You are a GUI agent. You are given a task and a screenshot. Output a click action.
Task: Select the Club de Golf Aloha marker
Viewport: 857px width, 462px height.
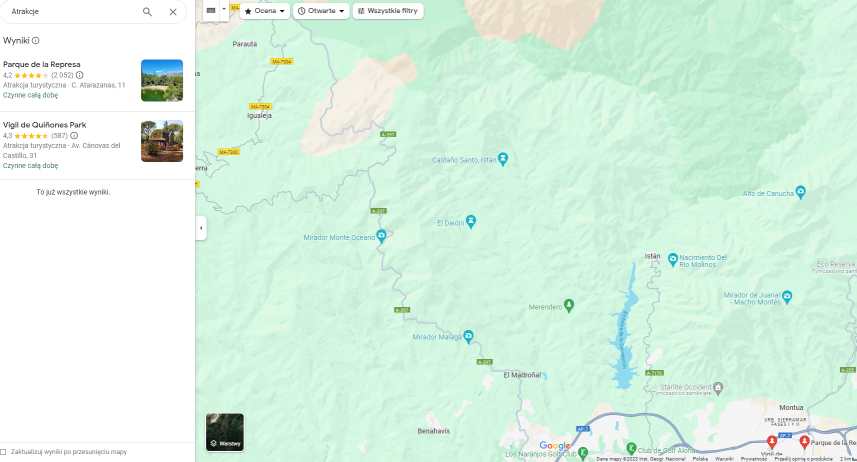(631, 448)
